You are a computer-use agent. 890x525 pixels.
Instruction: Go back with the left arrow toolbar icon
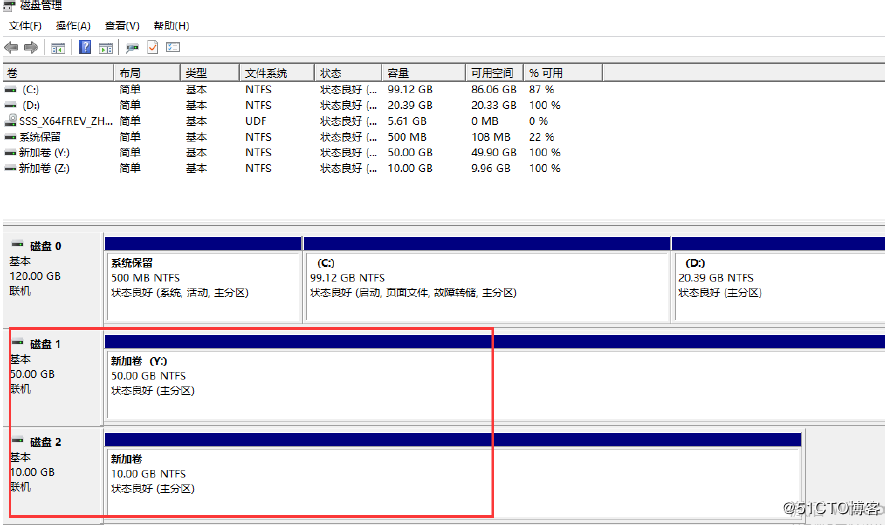pos(11,48)
